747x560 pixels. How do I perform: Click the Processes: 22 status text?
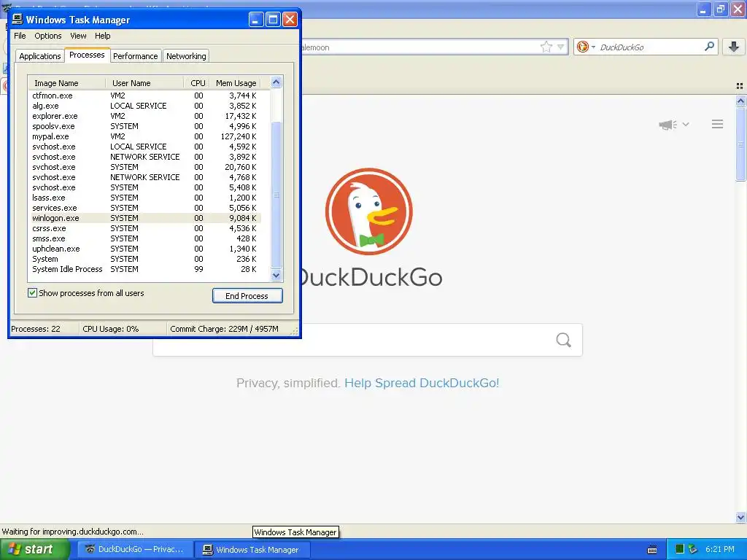[x=36, y=329]
